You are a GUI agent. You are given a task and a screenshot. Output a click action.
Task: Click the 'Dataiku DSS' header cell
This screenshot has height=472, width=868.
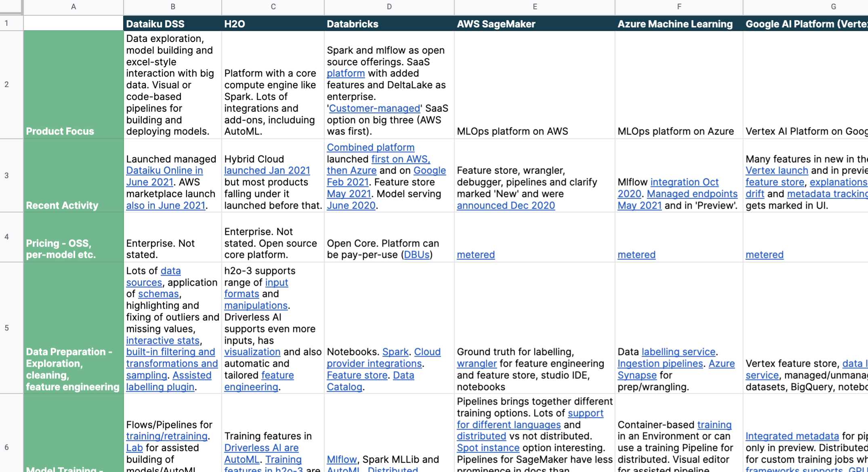(172, 24)
